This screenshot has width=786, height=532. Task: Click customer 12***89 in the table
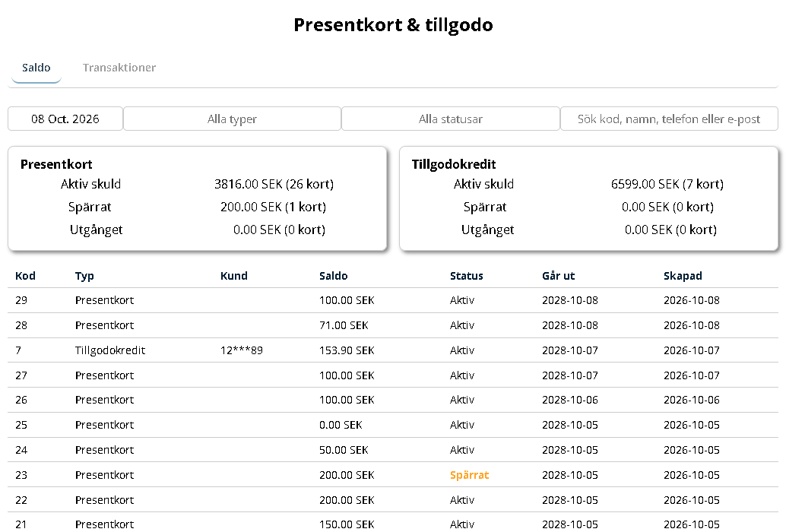coord(242,350)
